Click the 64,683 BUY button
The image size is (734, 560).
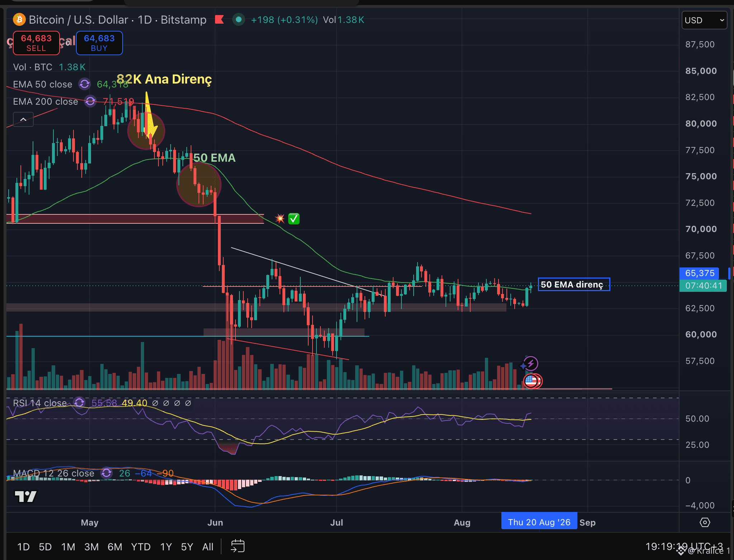(x=99, y=43)
